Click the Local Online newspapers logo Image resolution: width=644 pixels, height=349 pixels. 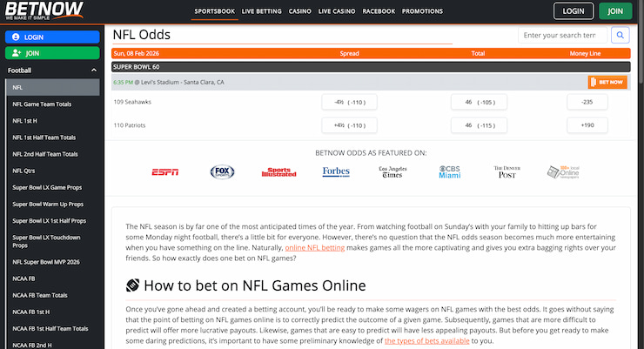click(564, 171)
